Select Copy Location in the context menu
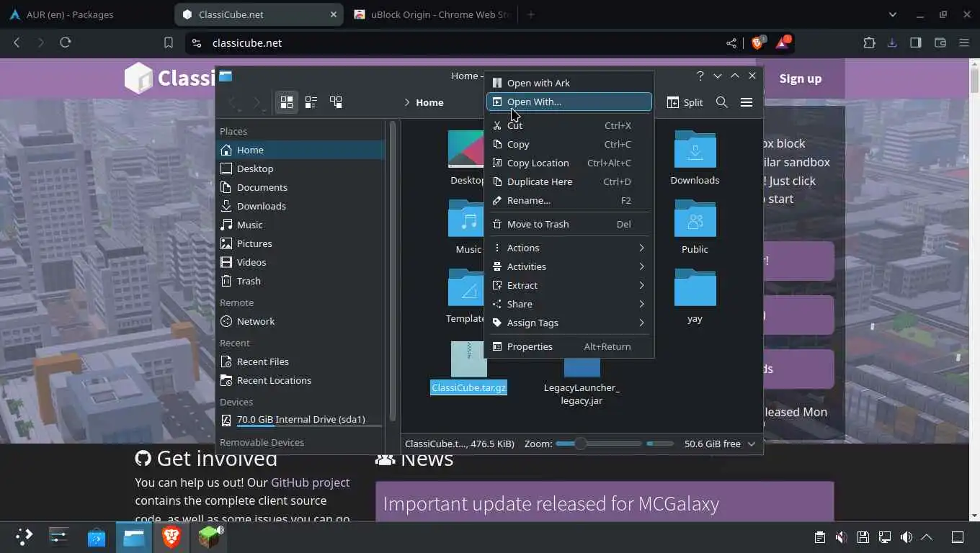 click(x=569, y=163)
